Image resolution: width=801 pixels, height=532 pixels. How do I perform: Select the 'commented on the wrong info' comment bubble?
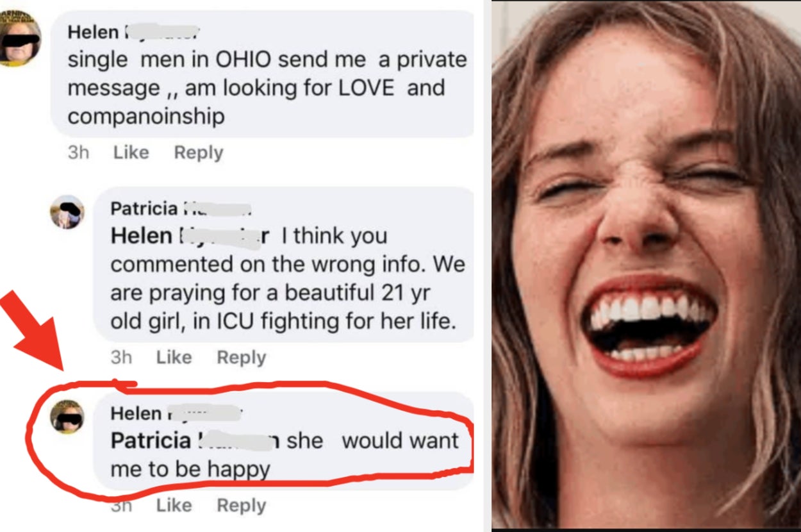click(283, 265)
